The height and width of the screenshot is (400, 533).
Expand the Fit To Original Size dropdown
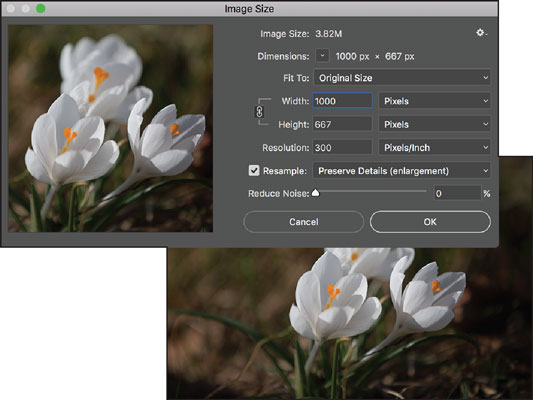[401, 78]
